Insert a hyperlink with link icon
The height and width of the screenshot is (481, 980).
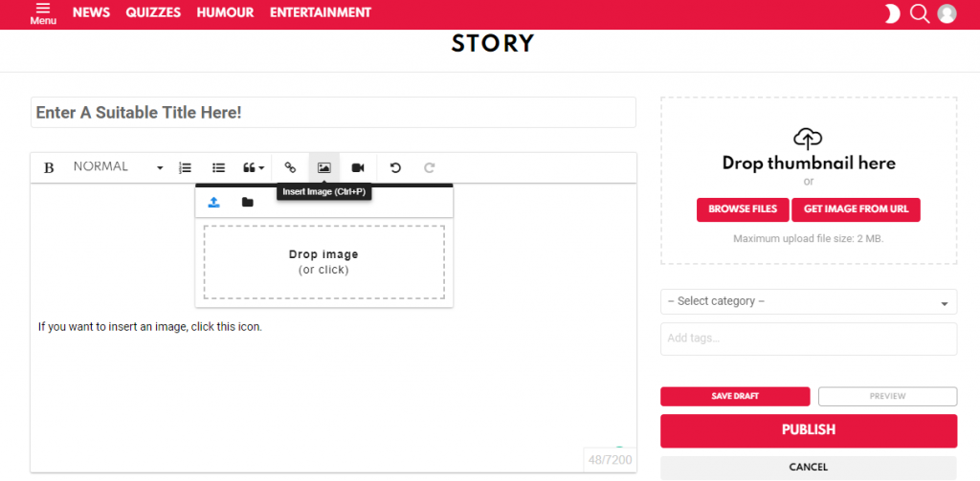(290, 167)
